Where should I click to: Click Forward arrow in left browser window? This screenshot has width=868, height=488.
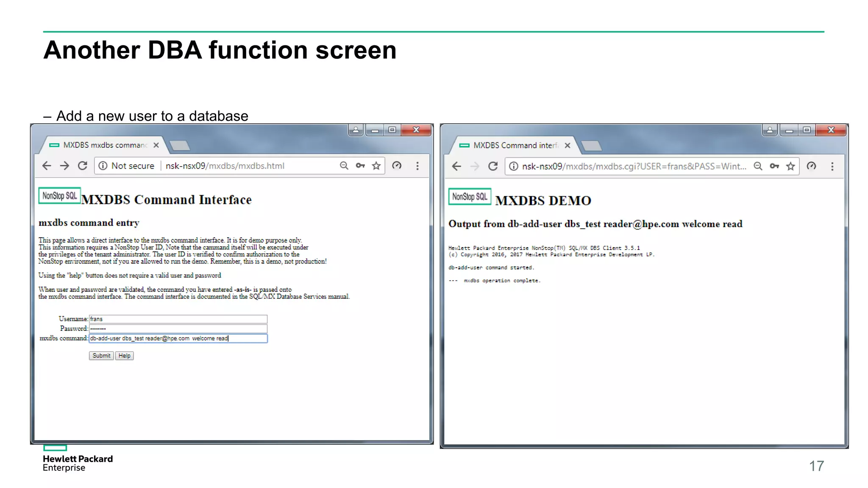click(64, 166)
